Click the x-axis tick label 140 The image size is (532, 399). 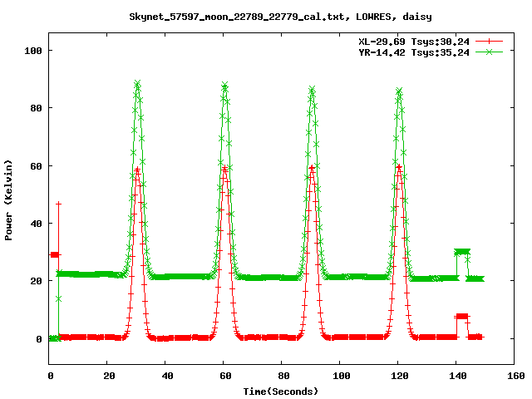(458, 376)
